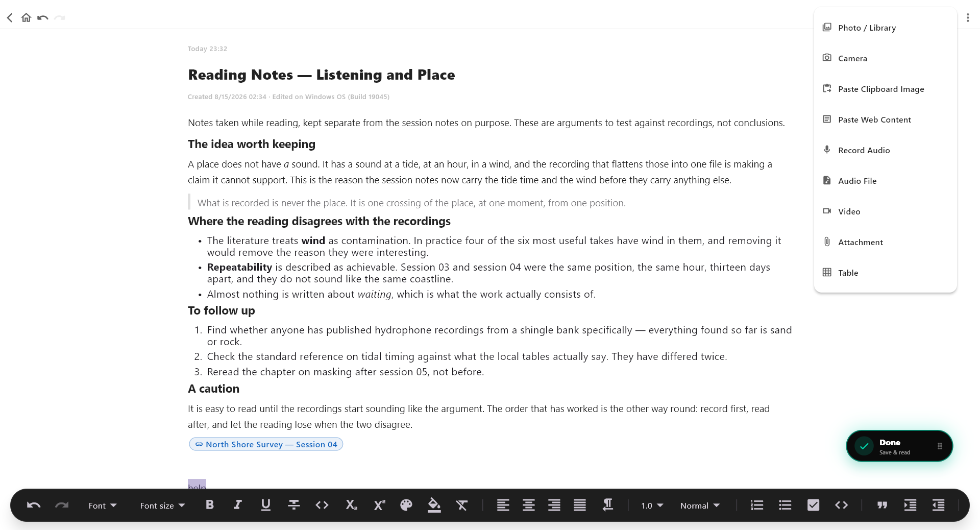Image resolution: width=980 pixels, height=530 pixels.
Task: Toggle text direction paragraph icon
Action: click(607, 505)
